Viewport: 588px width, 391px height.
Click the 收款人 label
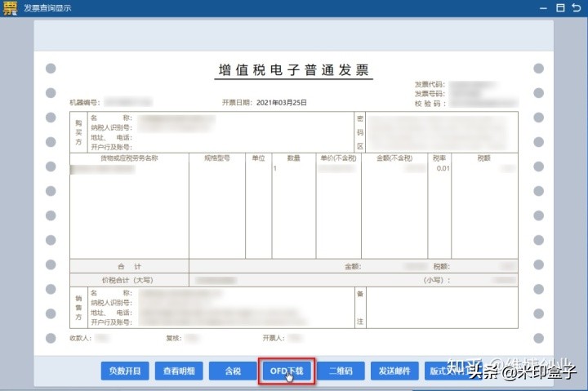pos(81,338)
